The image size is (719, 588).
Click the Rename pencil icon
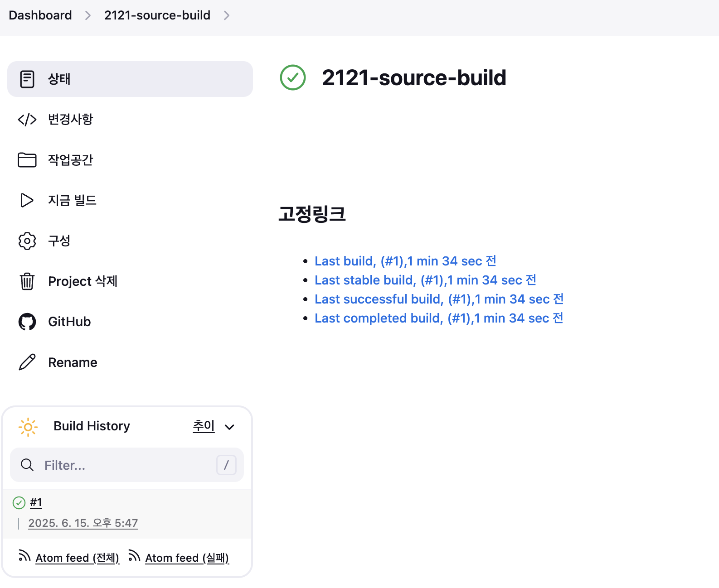(x=27, y=362)
